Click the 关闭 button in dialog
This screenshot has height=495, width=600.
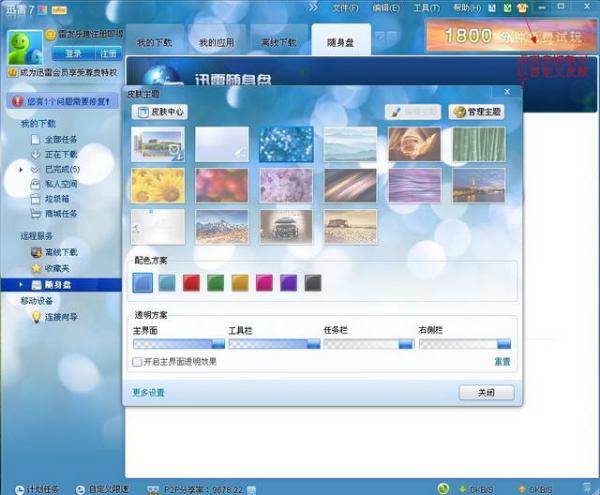pos(486,392)
